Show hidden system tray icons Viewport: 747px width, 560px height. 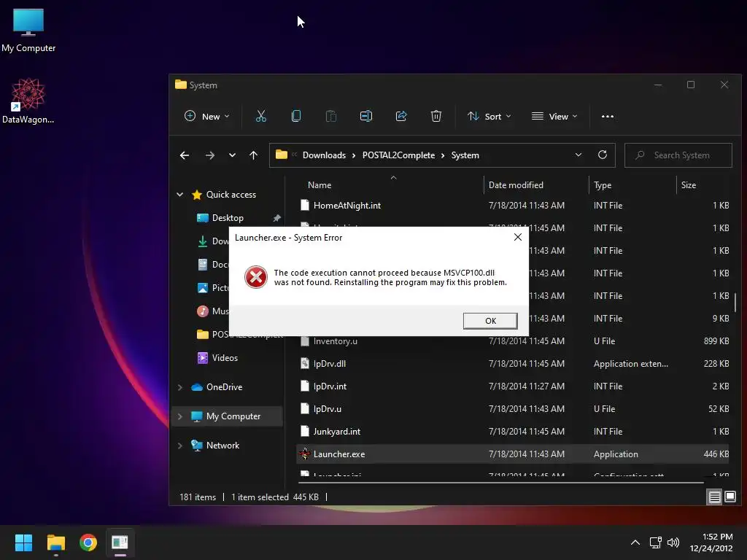coord(635,542)
